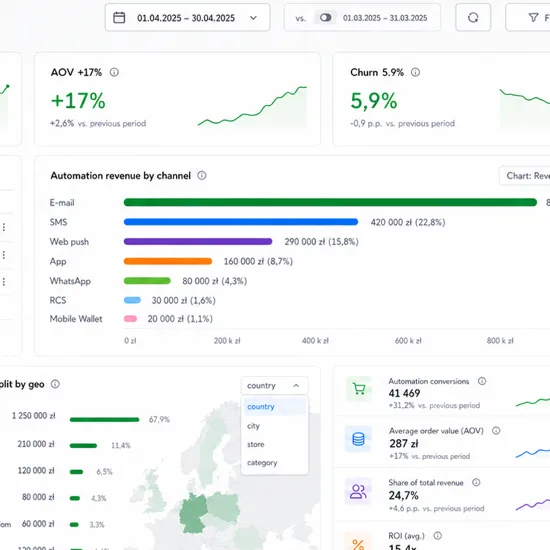Open the top three-dot menu on left panel
This screenshot has height=550, width=550.
coord(4,227)
